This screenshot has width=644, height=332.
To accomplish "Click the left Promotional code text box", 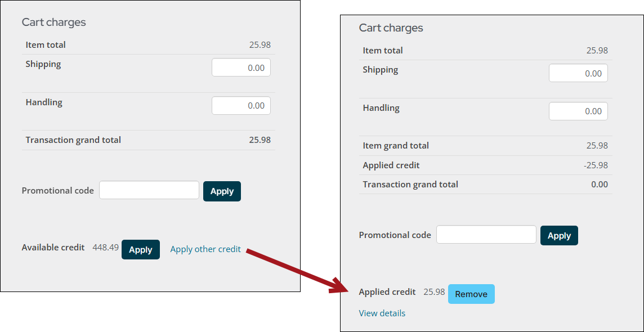I will pos(149,190).
